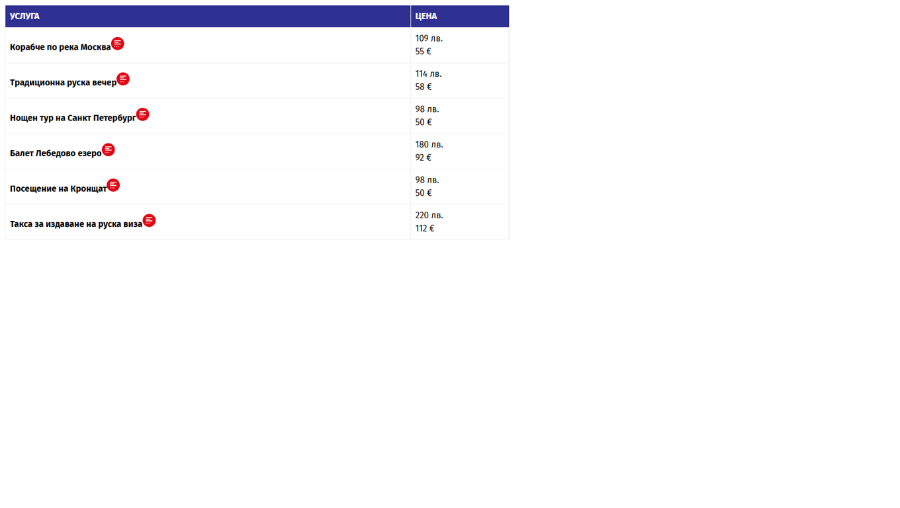The image size is (900, 508).
Task: Click the price 58 €
Action: pyautogui.click(x=423, y=87)
